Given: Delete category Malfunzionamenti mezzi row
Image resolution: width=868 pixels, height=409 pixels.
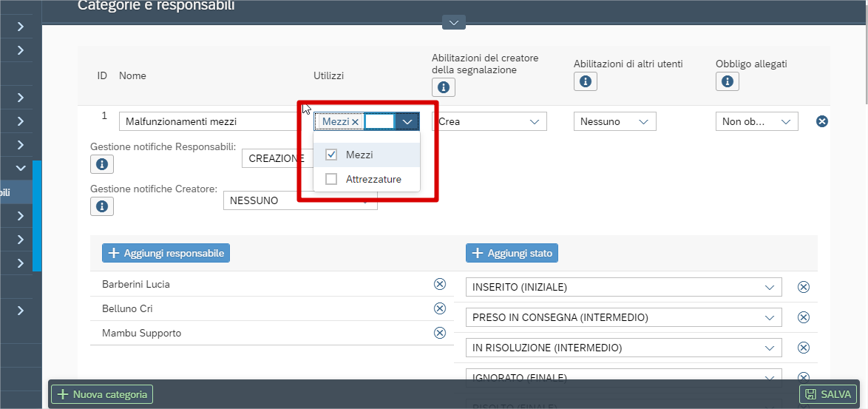Looking at the screenshot, I should [x=822, y=121].
